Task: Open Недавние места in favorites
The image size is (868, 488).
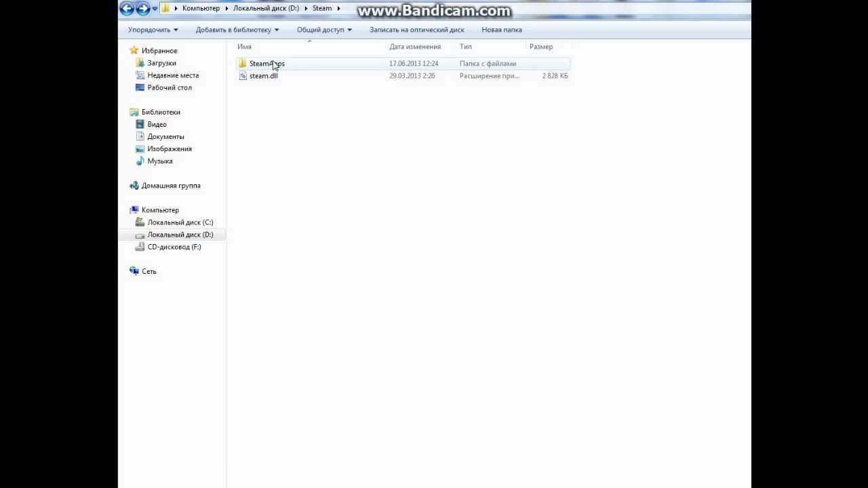Action: [x=173, y=75]
